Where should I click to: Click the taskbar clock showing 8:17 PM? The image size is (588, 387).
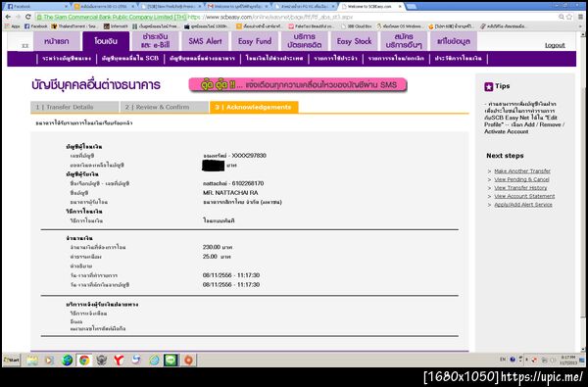(x=567, y=360)
